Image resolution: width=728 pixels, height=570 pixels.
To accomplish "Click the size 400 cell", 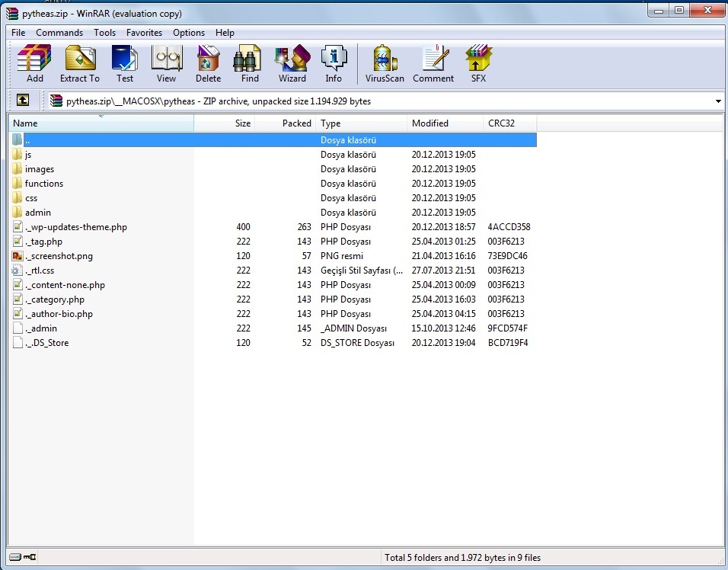I will point(243,226).
